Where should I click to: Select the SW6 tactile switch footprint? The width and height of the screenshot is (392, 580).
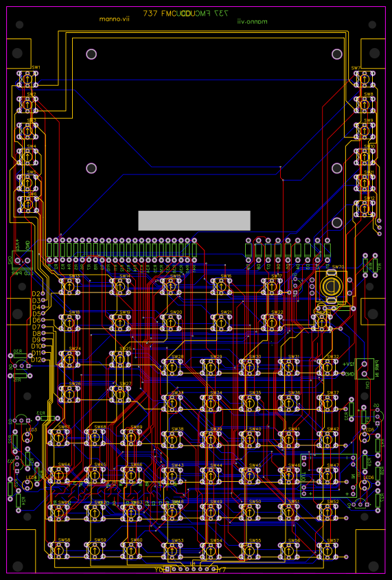pyautogui.click(x=27, y=204)
